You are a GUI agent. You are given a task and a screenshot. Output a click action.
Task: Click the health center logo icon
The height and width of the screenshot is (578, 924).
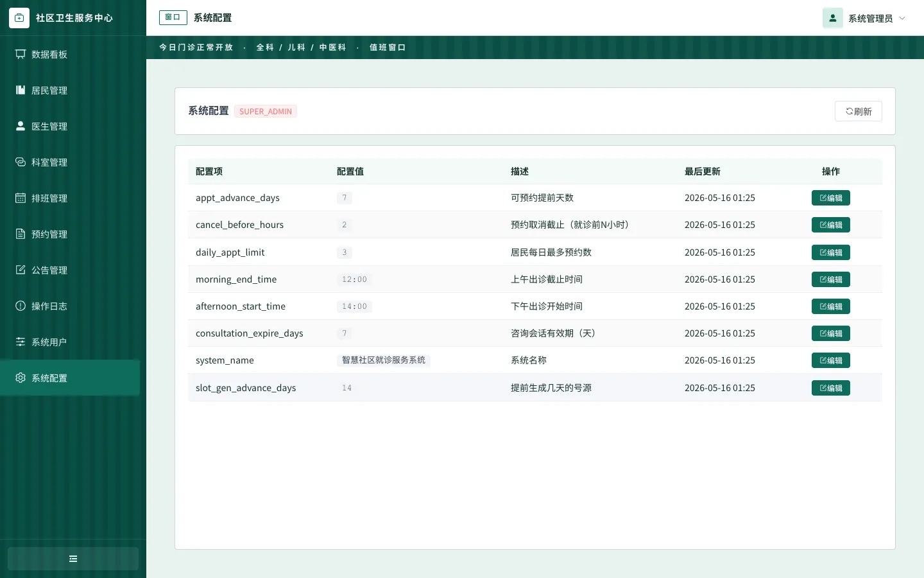[19, 18]
